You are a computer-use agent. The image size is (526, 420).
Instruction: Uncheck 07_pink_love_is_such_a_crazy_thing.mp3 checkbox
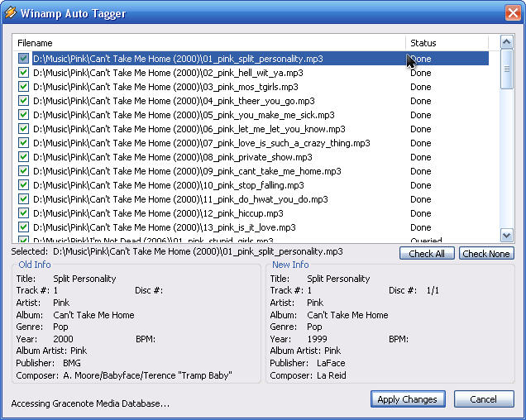23,143
